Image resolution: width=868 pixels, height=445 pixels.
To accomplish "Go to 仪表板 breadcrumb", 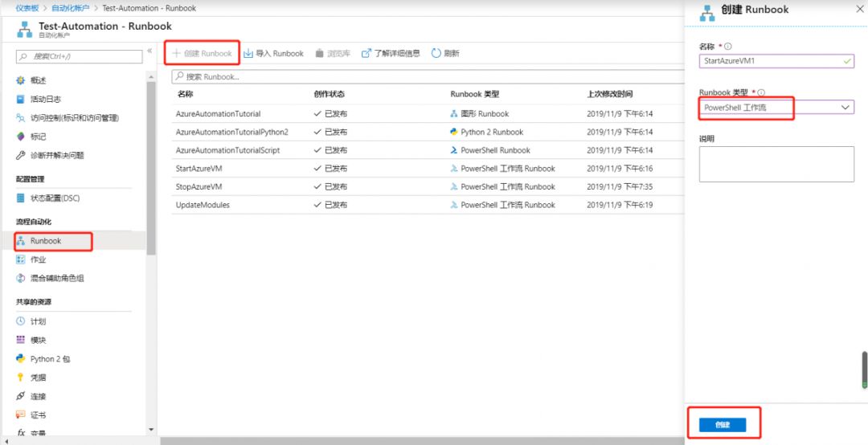I will coord(27,8).
